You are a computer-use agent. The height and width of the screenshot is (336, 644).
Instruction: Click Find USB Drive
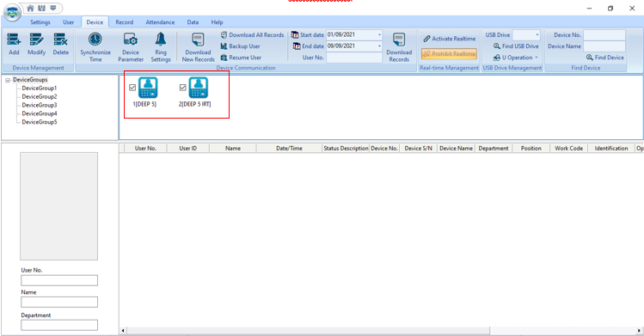(516, 46)
